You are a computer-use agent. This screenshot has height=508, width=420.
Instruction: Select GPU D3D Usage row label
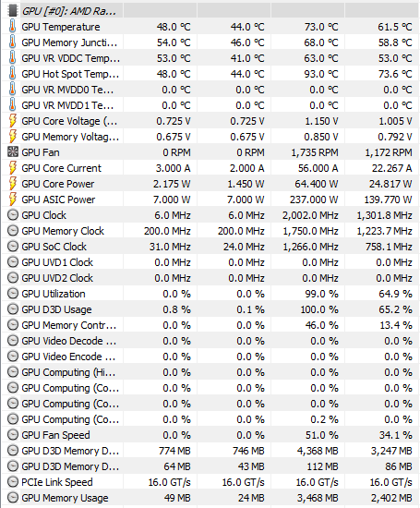click(x=56, y=309)
